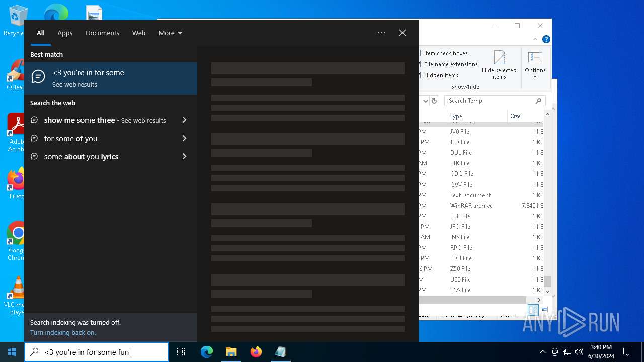Open Task View from the taskbar
Viewport: 644px width, 362px height.
click(181, 352)
